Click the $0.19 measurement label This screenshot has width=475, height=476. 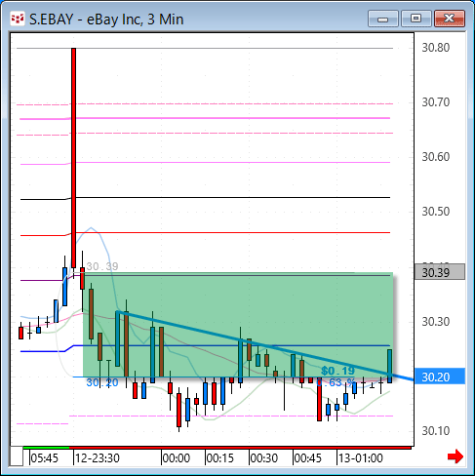[337, 371]
